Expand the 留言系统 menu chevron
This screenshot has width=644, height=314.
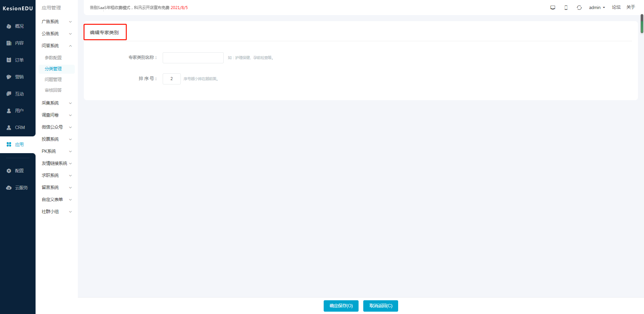70,188
